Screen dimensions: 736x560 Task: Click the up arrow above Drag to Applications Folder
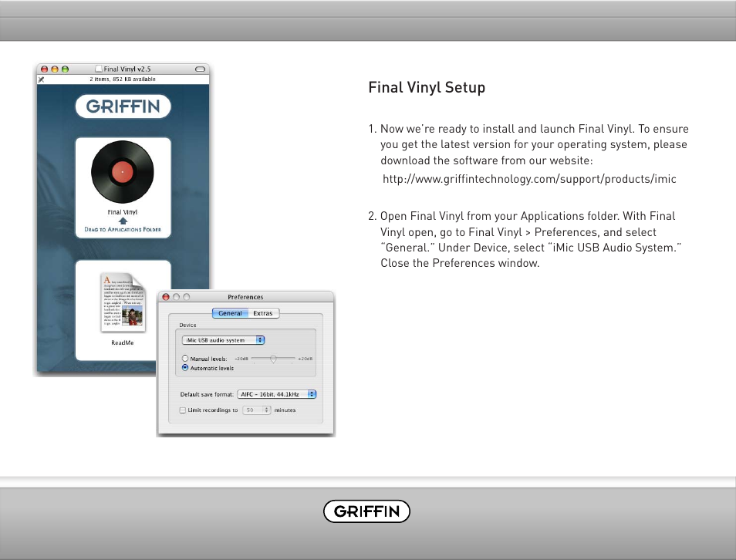(123, 221)
